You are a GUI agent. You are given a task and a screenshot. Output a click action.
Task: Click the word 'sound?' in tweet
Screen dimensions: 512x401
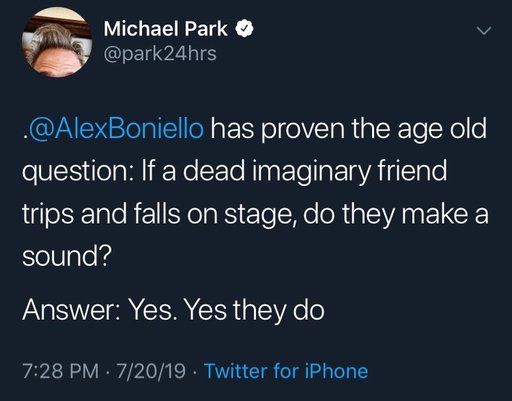pyautogui.click(x=67, y=256)
